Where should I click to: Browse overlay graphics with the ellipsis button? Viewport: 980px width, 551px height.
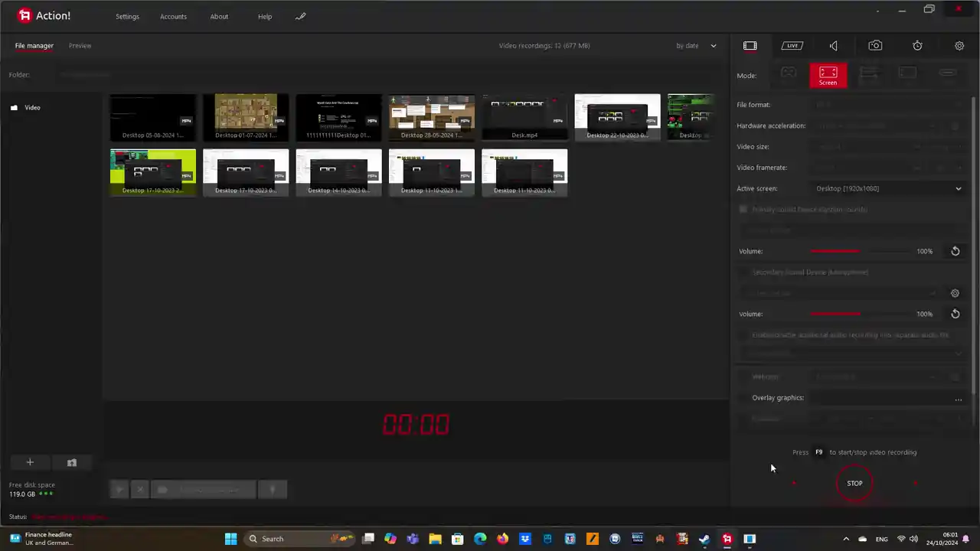(x=958, y=398)
